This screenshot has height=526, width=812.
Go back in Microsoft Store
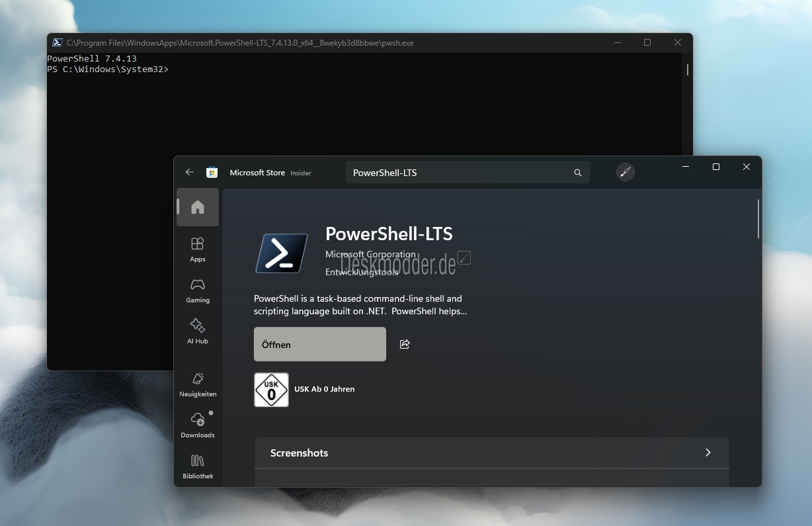(190, 172)
